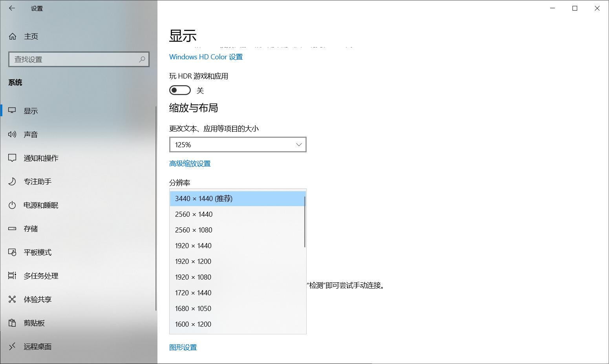Navigate to 主页 (Home)
This screenshot has width=609, height=364.
click(31, 36)
